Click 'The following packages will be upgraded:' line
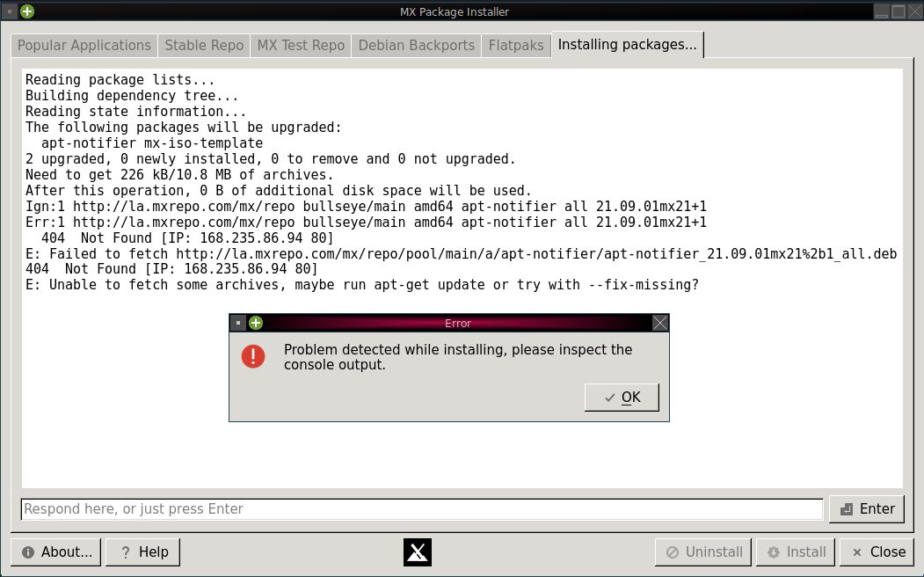Image resolution: width=924 pixels, height=577 pixels. coord(183,128)
